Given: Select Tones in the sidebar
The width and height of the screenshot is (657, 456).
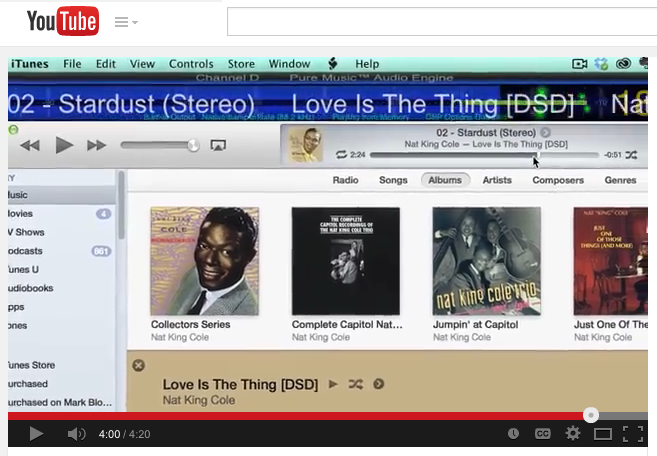Looking at the screenshot, I should click(x=62, y=326).
